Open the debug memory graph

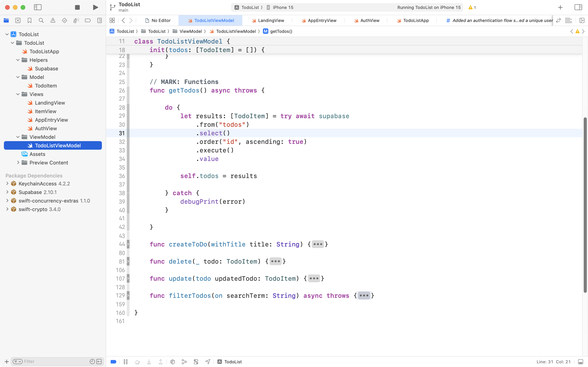pyautogui.click(x=184, y=362)
